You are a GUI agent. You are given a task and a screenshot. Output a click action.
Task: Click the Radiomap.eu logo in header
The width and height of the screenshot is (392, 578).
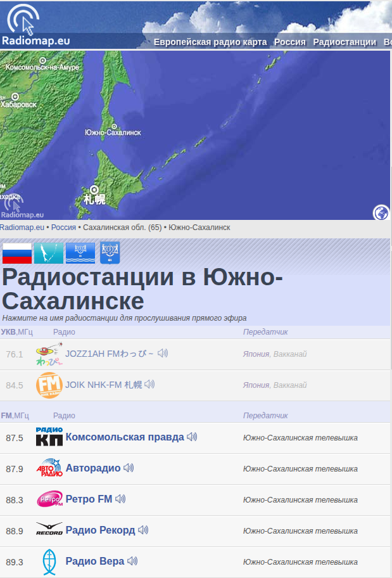click(x=35, y=24)
